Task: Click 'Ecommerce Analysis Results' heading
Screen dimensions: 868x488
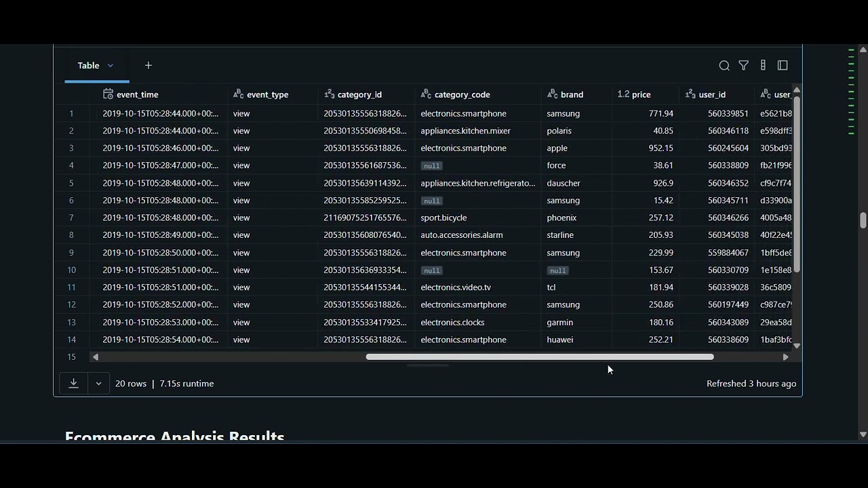Action: click(x=174, y=436)
